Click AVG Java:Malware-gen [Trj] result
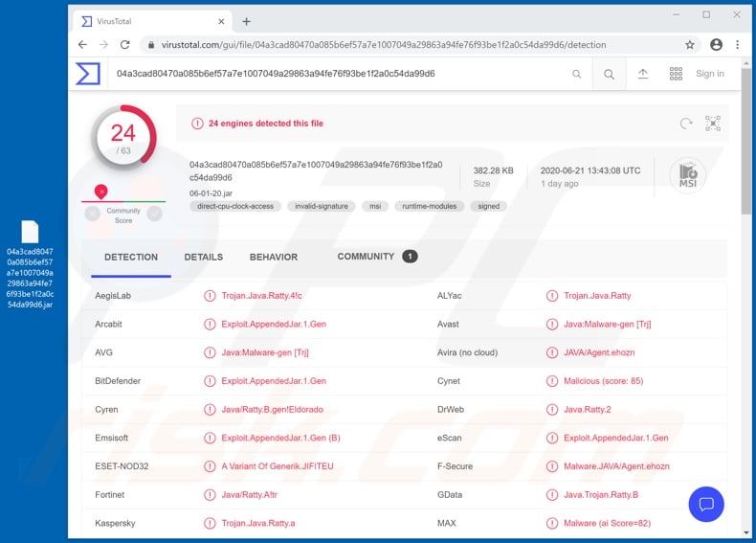This screenshot has height=543, width=756. 265,352
